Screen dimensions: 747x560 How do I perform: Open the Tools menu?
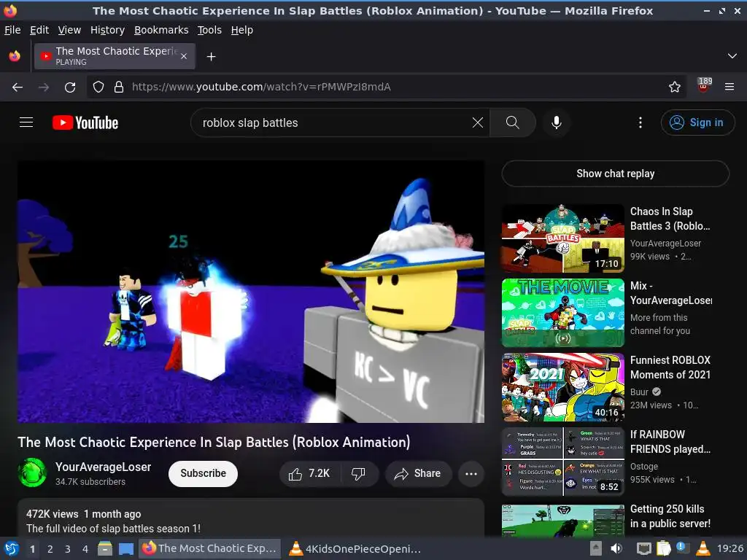point(209,30)
